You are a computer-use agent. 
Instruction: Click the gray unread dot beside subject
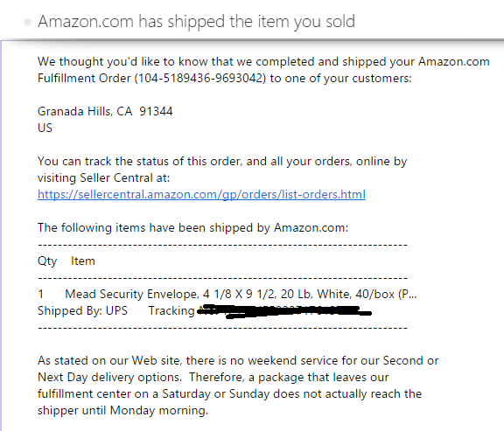click(x=28, y=22)
